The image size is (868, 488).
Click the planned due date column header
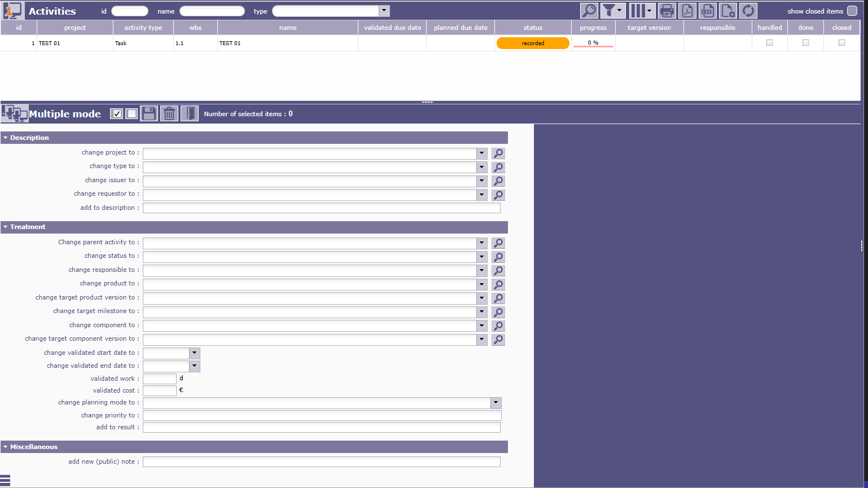click(x=461, y=28)
